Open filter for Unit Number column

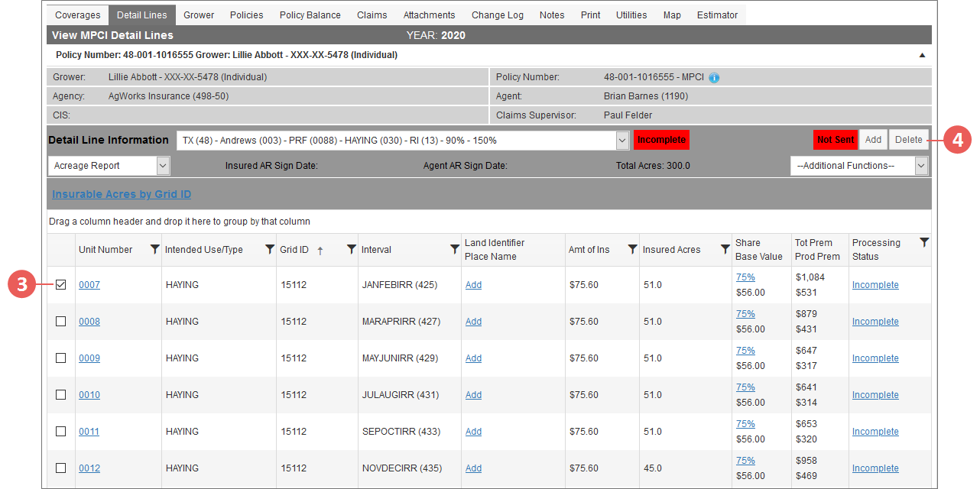[x=155, y=249]
